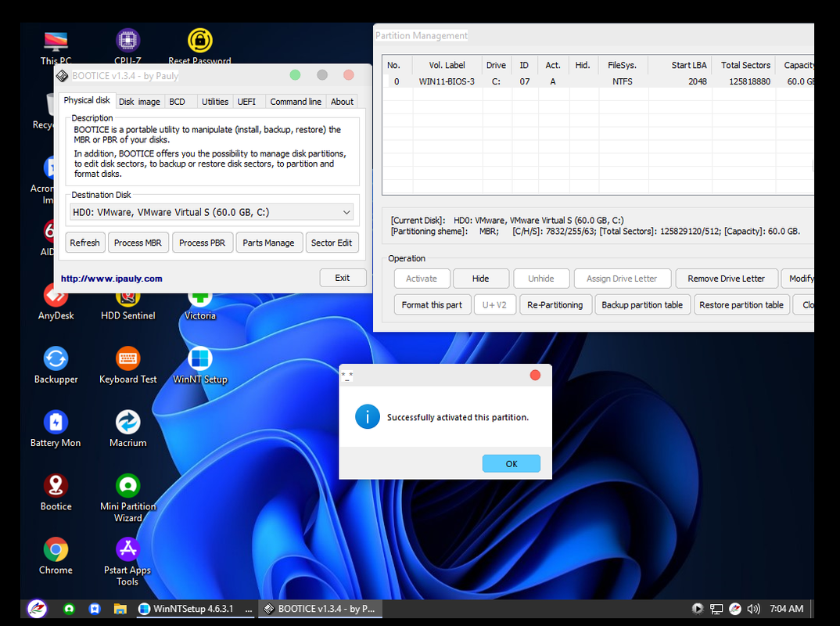Click Restore partition table button

[x=741, y=305]
